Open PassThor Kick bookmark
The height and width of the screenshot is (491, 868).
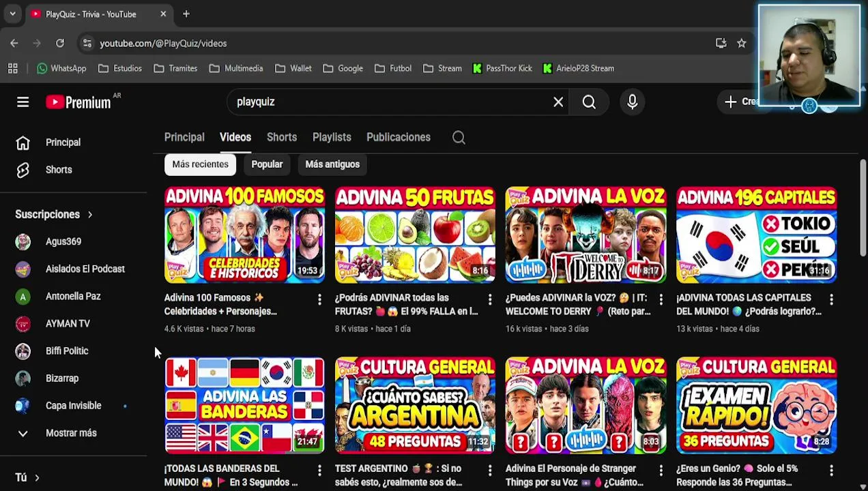point(502,68)
